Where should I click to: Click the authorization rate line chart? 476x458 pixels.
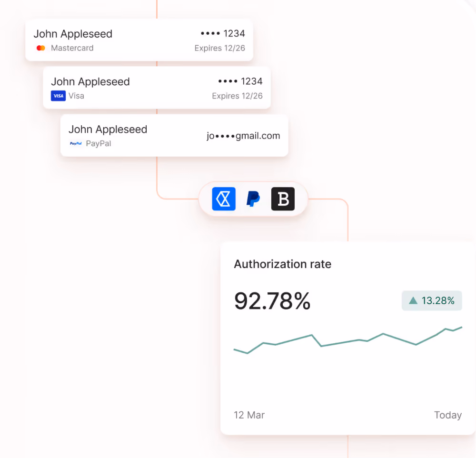click(348, 340)
